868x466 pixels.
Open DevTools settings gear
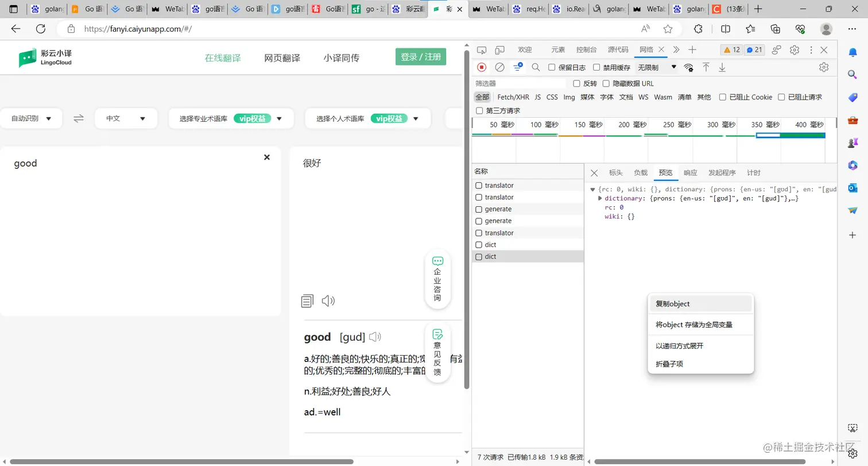794,50
